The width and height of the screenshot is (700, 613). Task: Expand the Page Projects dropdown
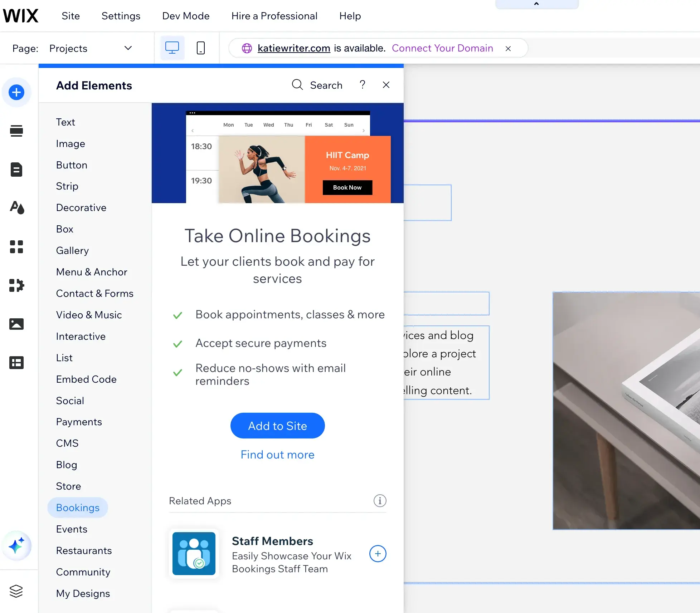point(128,48)
